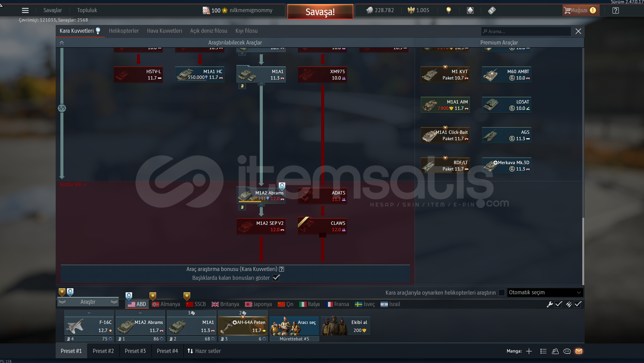Select M1A2 SEP V2 vehicle card
Screen dimensions: 644x363
point(261,226)
